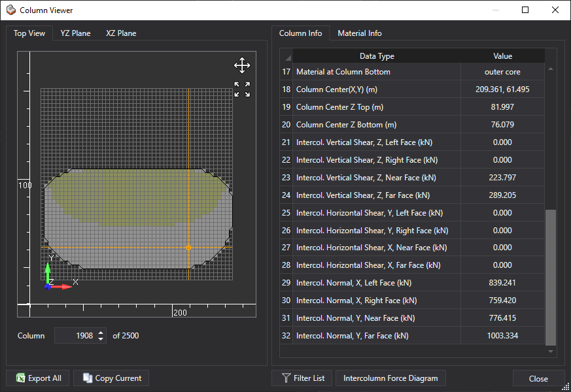Maximize the Column Viewer window
Image resolution: width=571 pixels, height=392 pixels.
coord(525,10)
